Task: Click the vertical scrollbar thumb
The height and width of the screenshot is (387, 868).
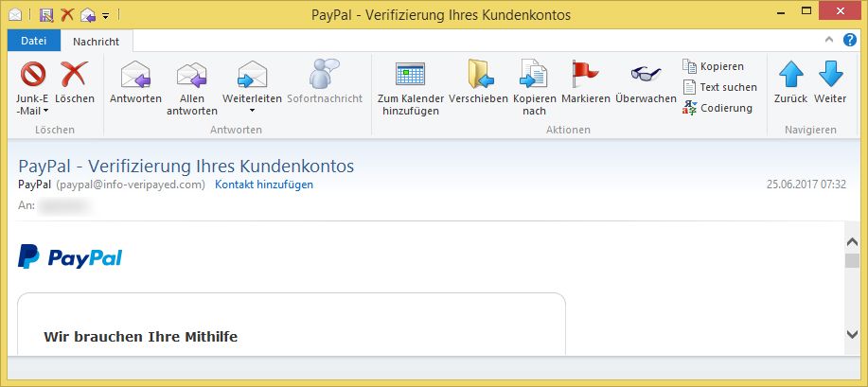Action: (x=852, y=261)
